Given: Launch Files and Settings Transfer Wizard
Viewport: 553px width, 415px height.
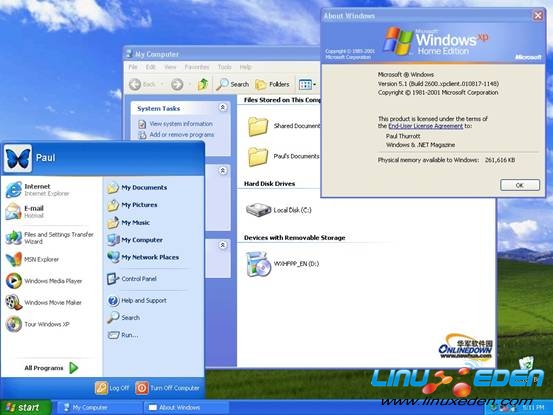Looking at the screenshot, I should click(x=50, y=238).
